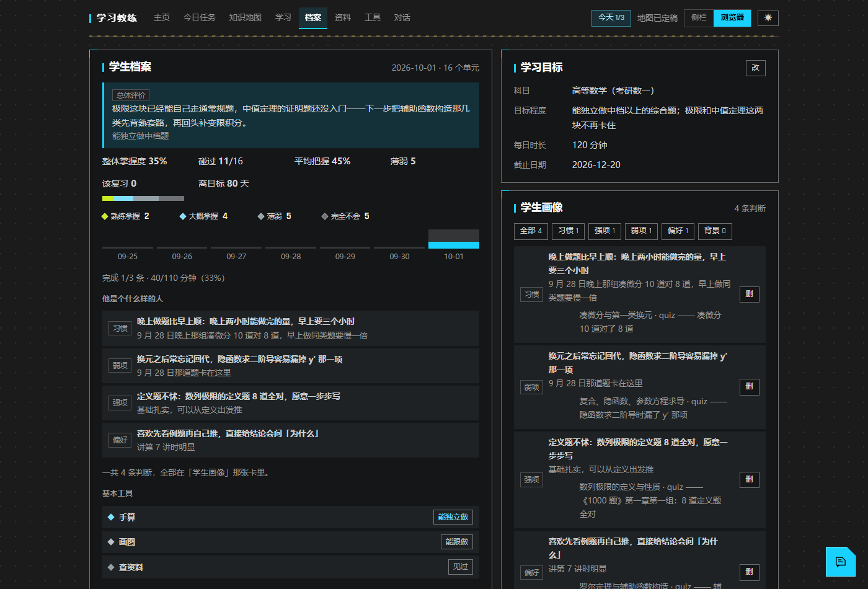This screenshot has width=868, height=589.
Task: Click the 10-01 bar in daily chart
Action: [x=454, y=239]
